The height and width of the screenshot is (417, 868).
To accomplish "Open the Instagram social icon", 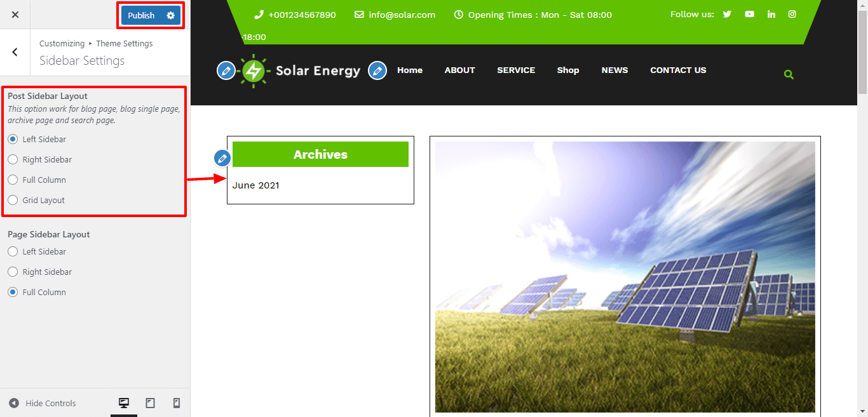I will [792, 14].
